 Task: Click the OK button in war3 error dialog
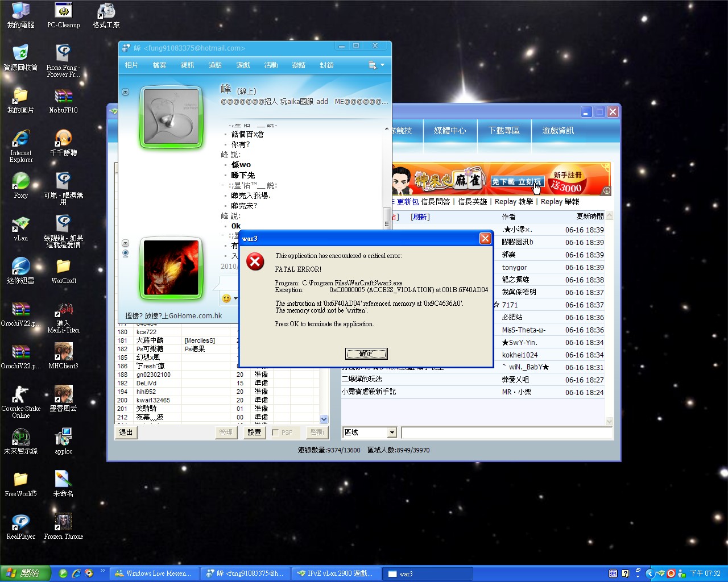click(x=366, y=354)
